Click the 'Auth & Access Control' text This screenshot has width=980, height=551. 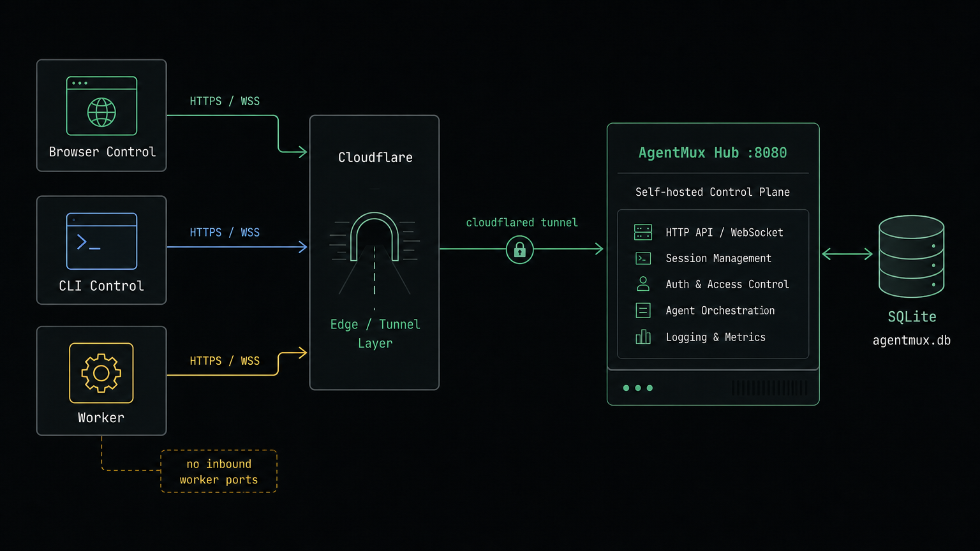(727, 284)
